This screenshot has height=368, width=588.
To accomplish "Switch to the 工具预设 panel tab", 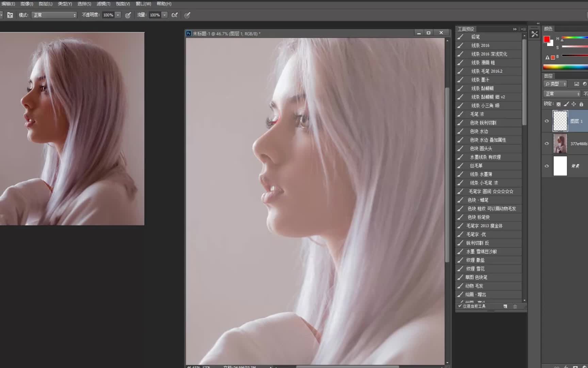I will pos(466,29).
